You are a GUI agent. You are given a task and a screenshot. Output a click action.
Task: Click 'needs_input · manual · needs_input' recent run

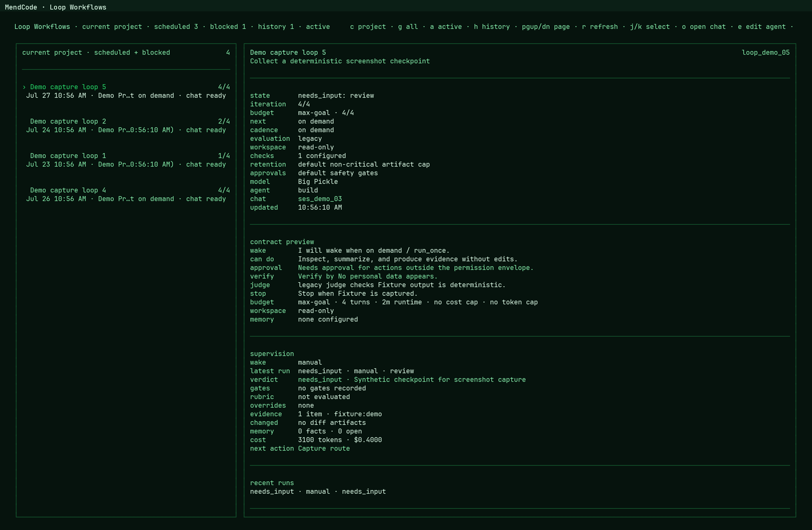318,492
